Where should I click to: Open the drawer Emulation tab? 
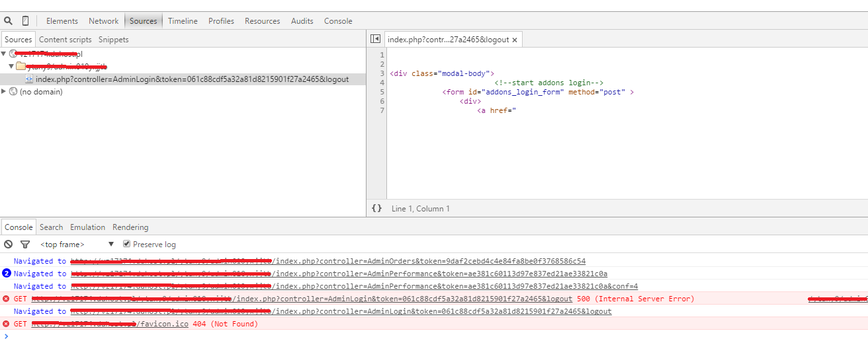pyautogui.click(x=87, y=227)
